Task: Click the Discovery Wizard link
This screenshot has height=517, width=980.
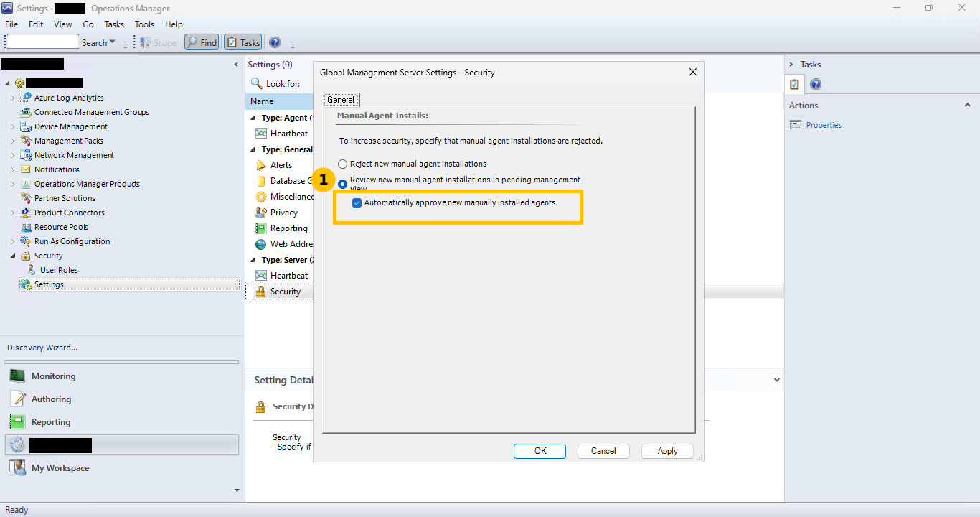Action: 42,348
